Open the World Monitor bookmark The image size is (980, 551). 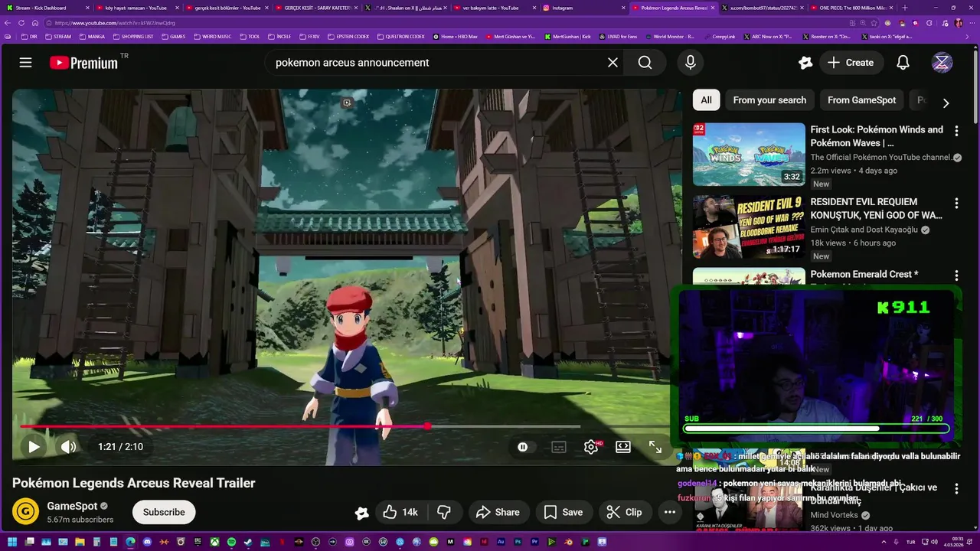(668, 36)
